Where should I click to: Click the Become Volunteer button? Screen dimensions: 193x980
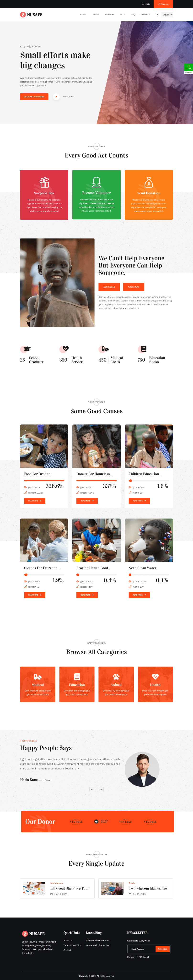coord(34,97)
